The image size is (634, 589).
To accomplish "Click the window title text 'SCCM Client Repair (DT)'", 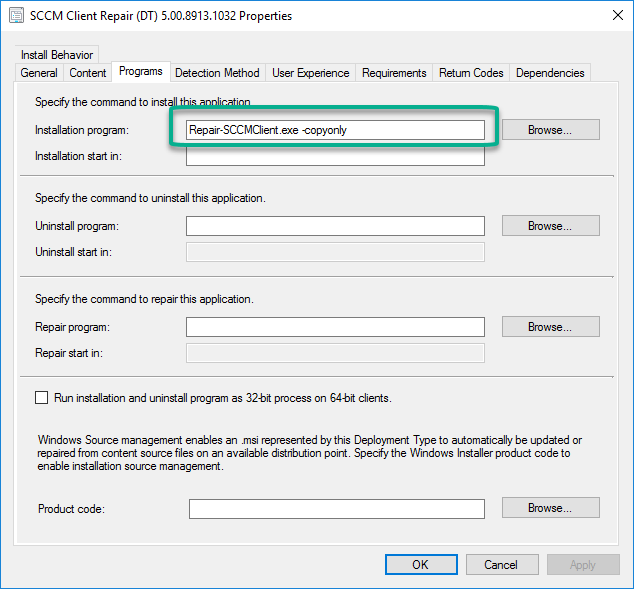I will [x=93, y=16].
